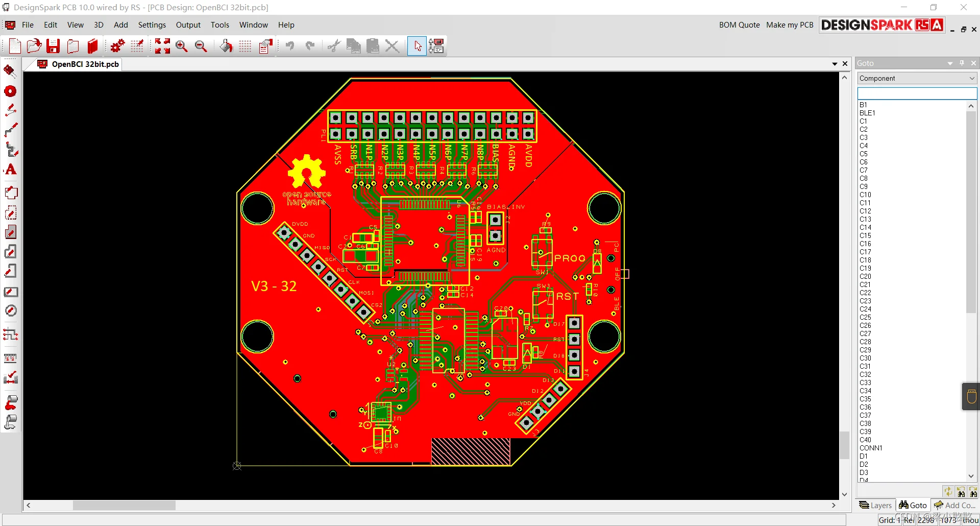The image size is (980, 526).
Task: Pin the Goto panel
Action: (962, 63)
